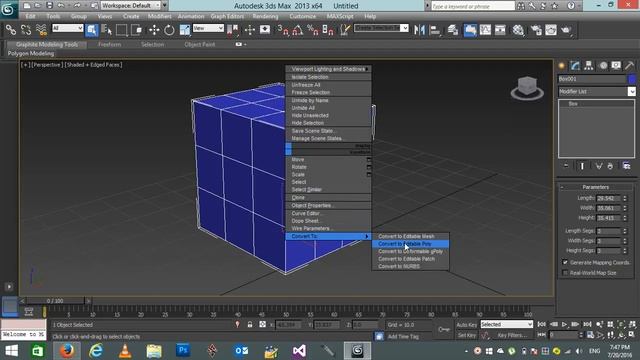Click Add Time Tag

point(403,336)
